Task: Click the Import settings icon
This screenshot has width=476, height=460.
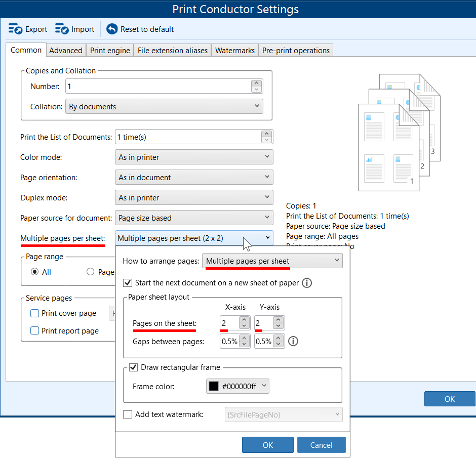Action: [x=62, y=29]
